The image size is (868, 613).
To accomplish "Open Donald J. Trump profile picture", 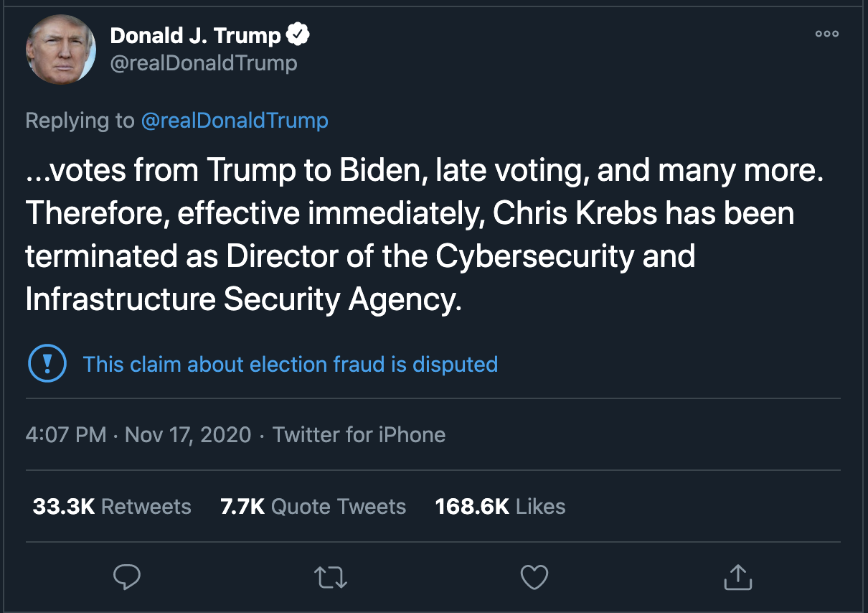I will [61, 50].
